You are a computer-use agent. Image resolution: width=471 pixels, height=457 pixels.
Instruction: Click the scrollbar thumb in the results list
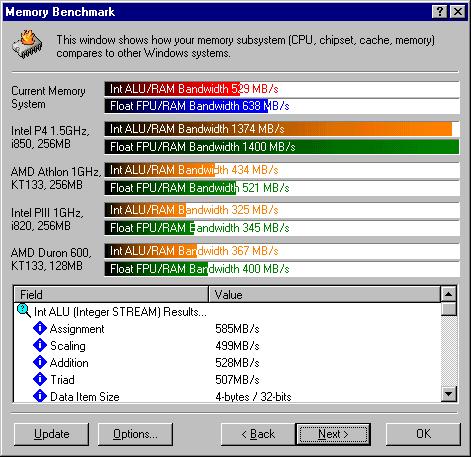coord(449,309)
